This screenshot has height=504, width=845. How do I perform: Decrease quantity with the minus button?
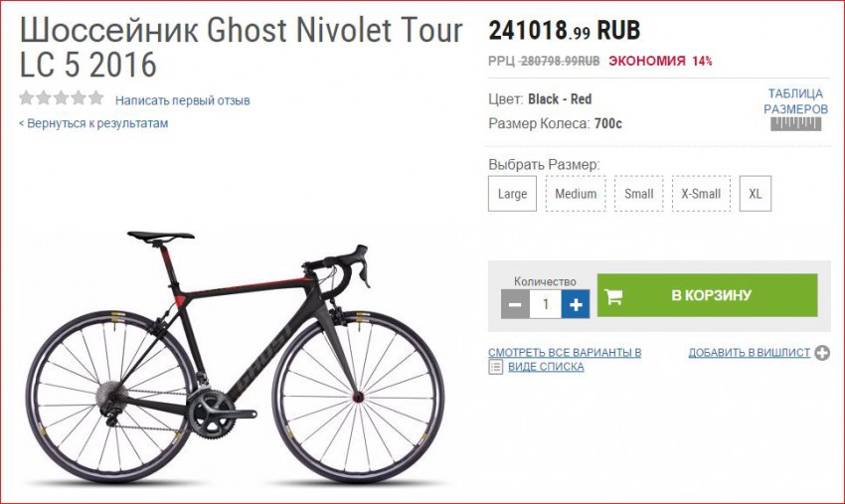[x=515, y=304]
